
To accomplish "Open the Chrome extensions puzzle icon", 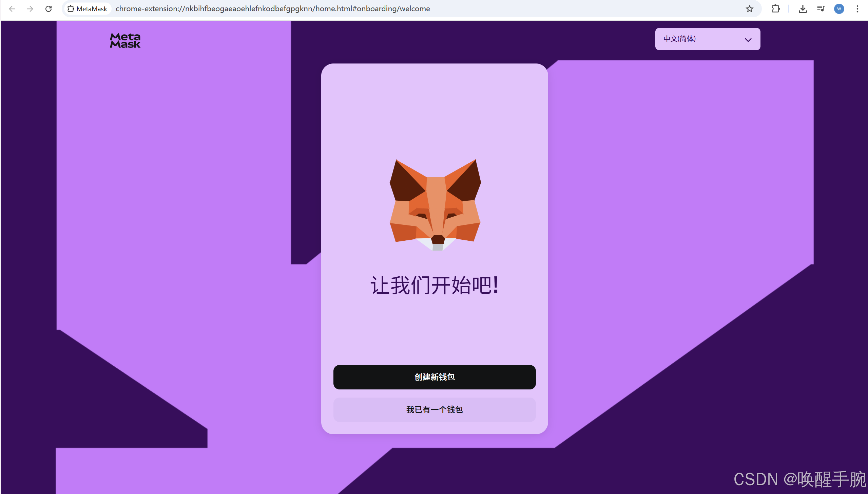I will pyautogui.click(x=775, y=9).
